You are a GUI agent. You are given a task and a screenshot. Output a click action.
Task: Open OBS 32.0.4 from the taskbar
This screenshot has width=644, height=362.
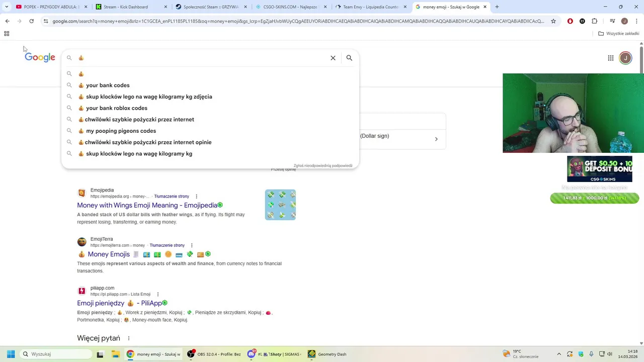point(214,354)
